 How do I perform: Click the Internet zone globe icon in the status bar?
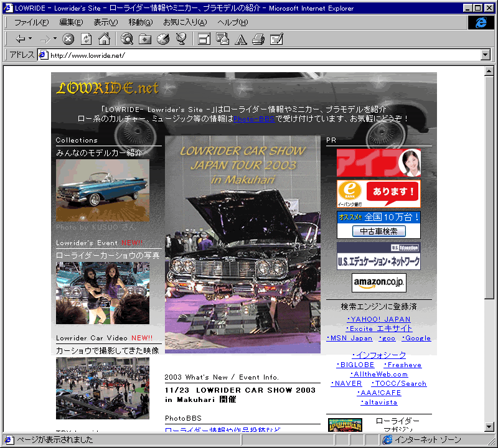387,440
